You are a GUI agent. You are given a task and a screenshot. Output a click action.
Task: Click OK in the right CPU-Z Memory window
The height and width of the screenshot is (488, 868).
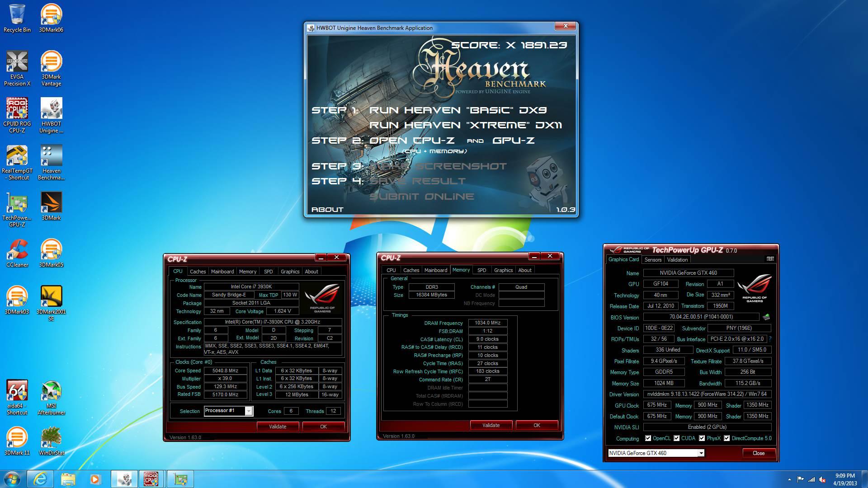(x=537, y=425)
